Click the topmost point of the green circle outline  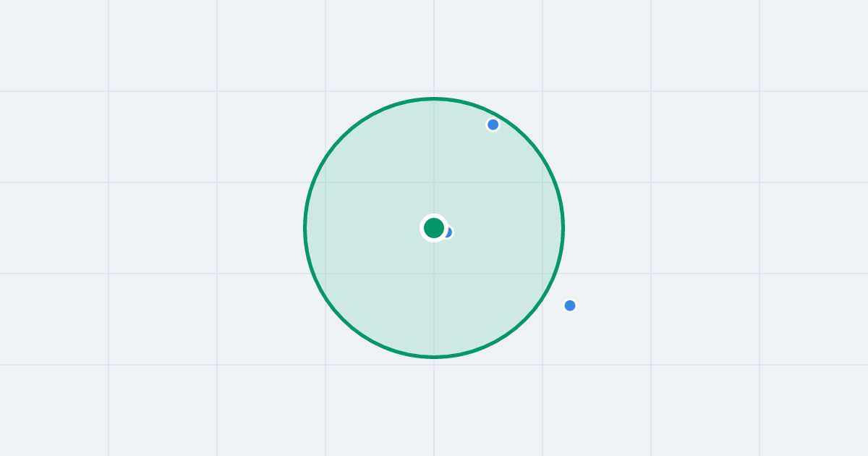click(x=434, y=98)
